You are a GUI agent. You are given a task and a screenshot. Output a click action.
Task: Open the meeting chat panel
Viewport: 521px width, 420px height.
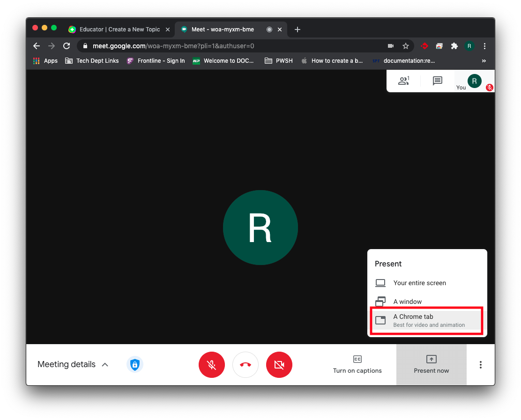437,81
